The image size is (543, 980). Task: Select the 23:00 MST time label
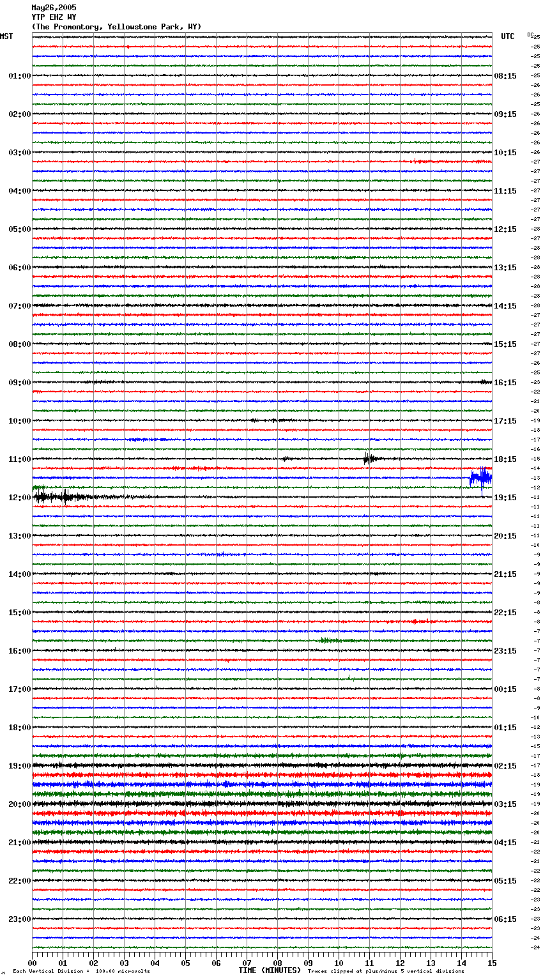(20, 919)
